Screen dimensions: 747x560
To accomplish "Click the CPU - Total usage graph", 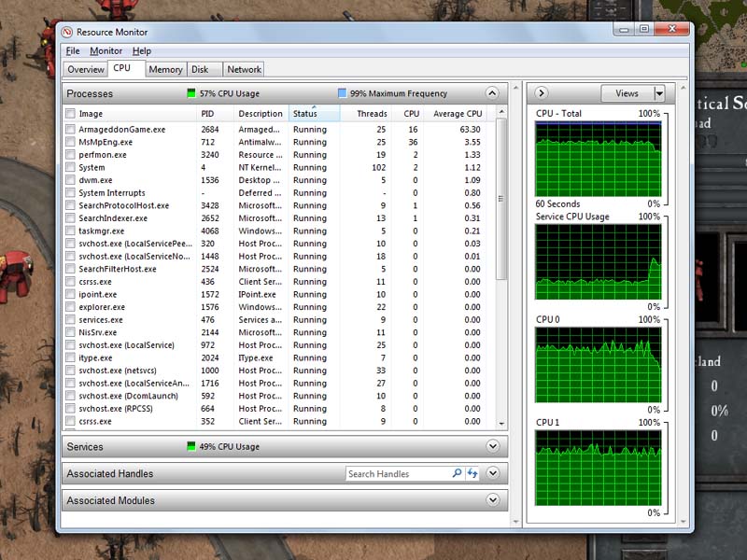I will click(599, 159).
